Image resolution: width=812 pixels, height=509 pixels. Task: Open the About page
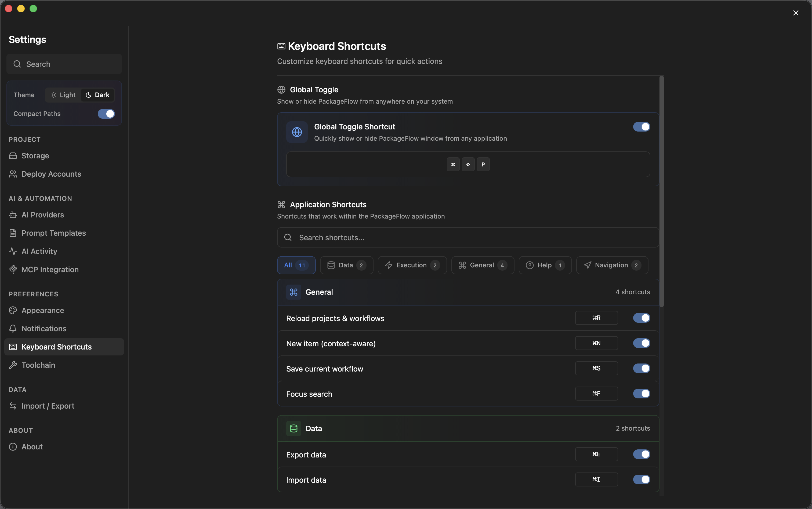[x=32, y=447]
